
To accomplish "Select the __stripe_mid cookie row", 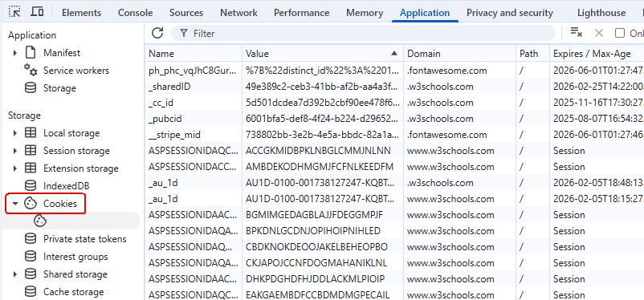I will (x=394, y=135).
